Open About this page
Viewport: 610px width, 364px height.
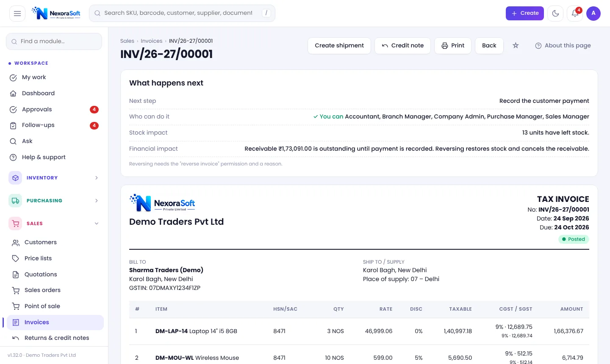[563, 46]
